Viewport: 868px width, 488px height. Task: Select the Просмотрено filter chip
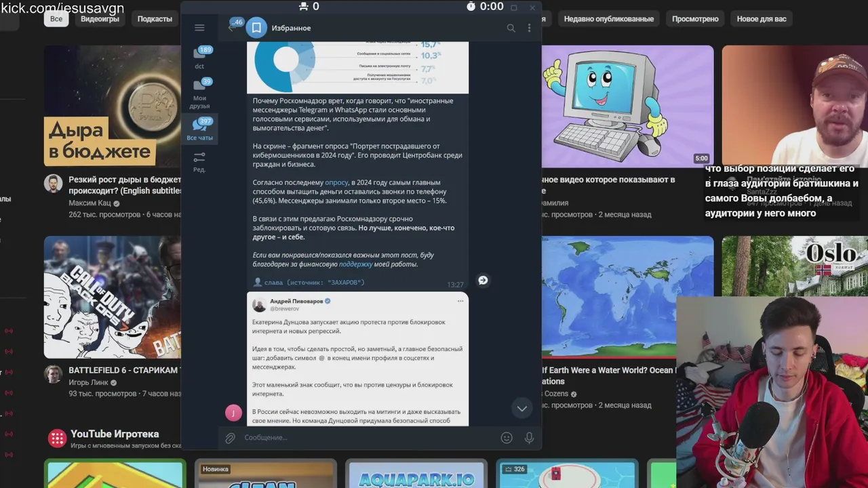pos(695,19)
